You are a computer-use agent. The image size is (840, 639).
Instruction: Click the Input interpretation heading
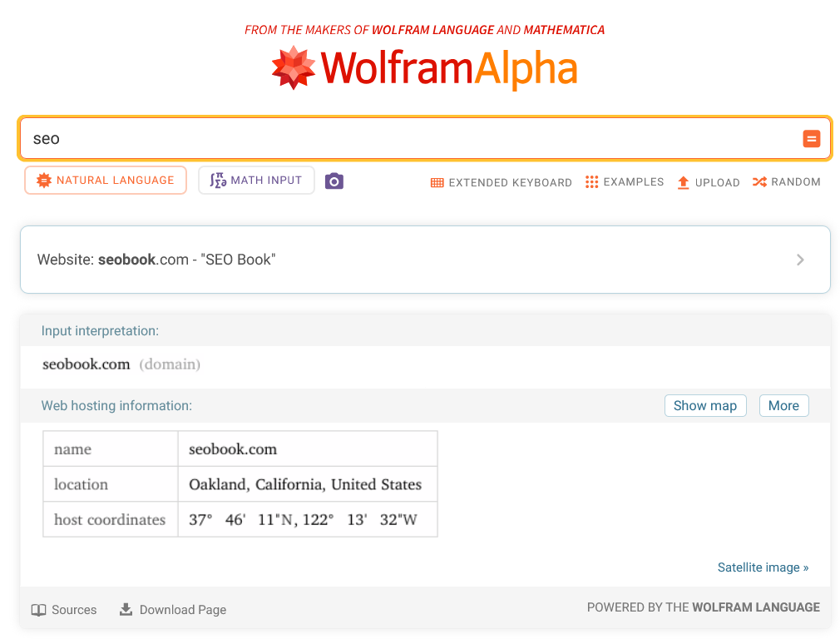point(100,331)
